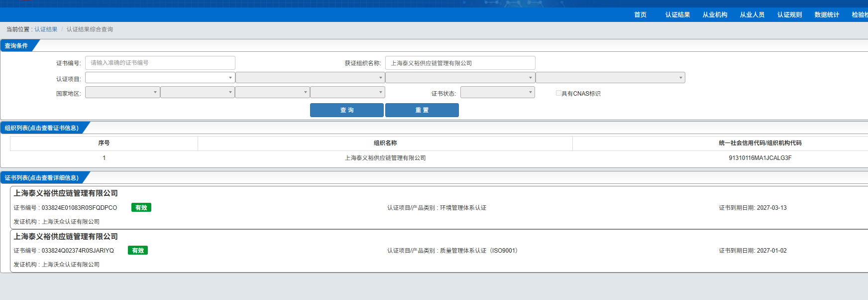Open the 认证结果 navigation menu

677,15
